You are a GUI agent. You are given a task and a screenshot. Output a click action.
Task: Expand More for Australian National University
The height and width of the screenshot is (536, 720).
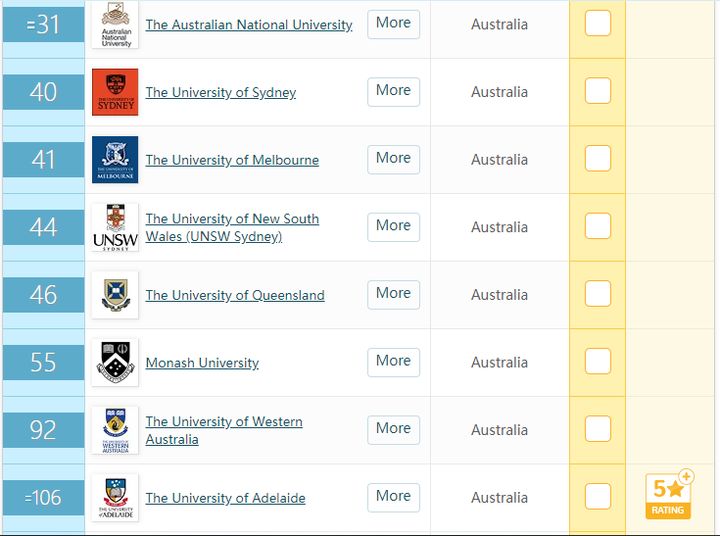tap(394, 24)
